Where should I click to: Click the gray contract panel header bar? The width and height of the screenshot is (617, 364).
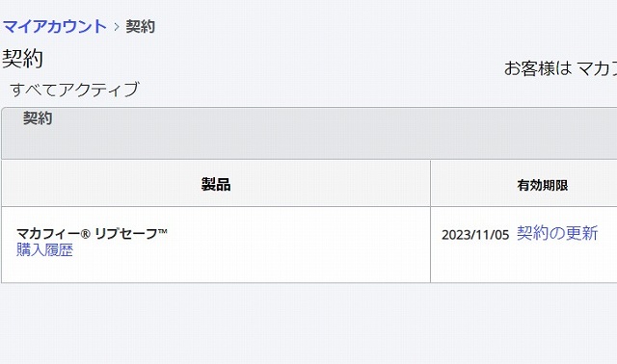pyautogui.click(x=308, y=133)
